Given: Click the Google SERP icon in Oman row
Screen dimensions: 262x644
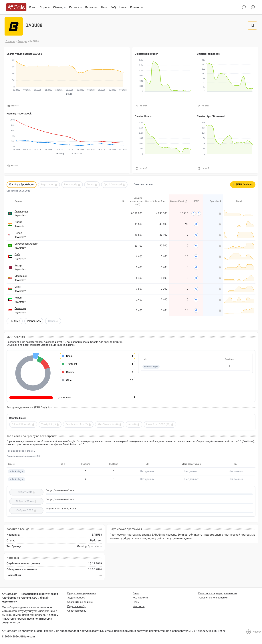Looking at the screenshot, I should pos(196,289).
